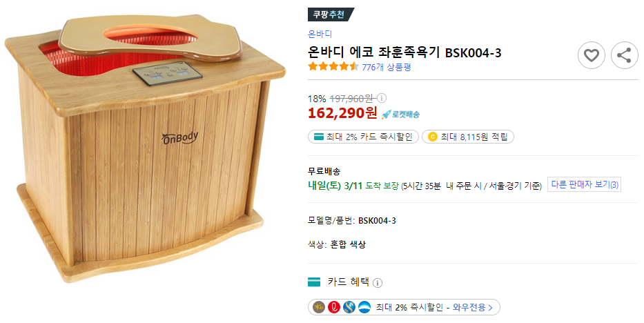This screenshot has width=644, height=323.
Task: Open the share icon button
Action: click(624, 55)
